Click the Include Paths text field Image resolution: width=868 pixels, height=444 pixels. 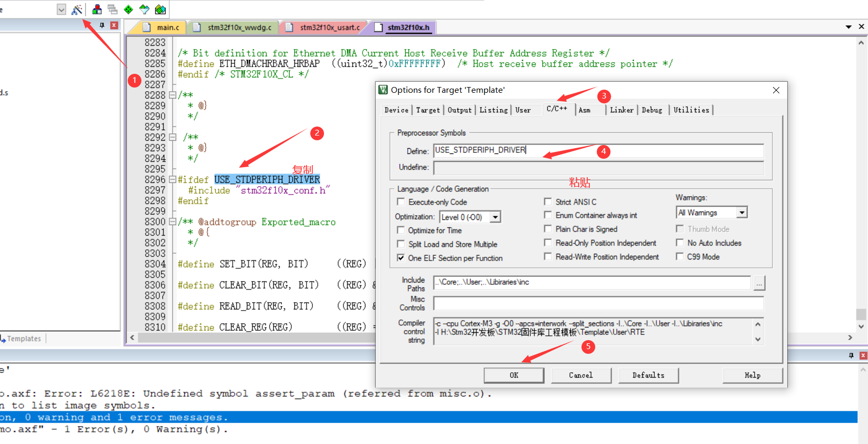[592, 283]
